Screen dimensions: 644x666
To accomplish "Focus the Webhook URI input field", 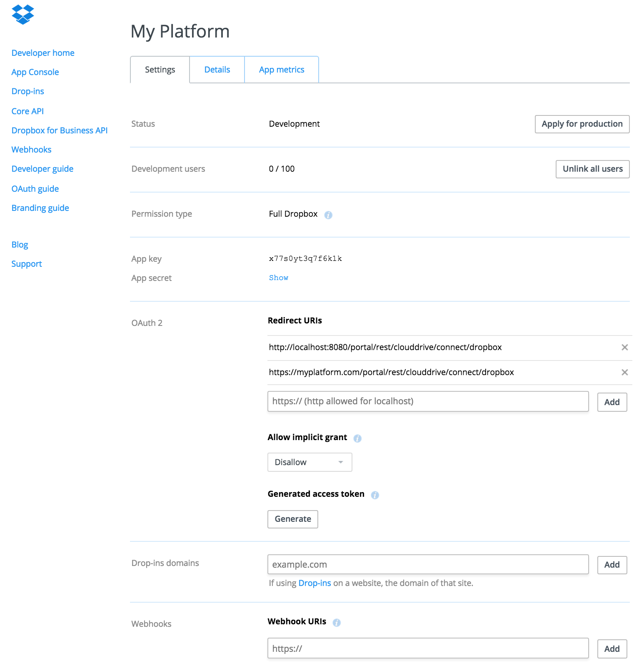I will [x=428, y=648].
